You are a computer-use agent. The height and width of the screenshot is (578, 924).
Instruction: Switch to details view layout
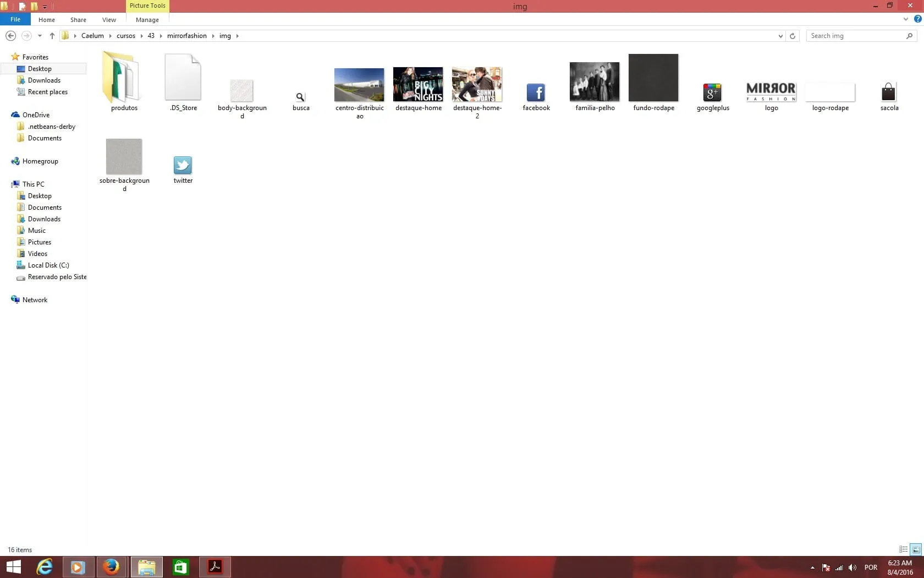(x=903, y=549)
